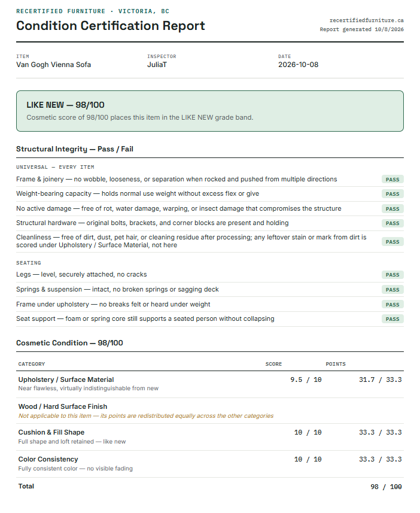Viewport: 420px width, 513px height.
Task: Click the Total score 98 / 100
Action: pyautogui.click(x=386, y=487)
